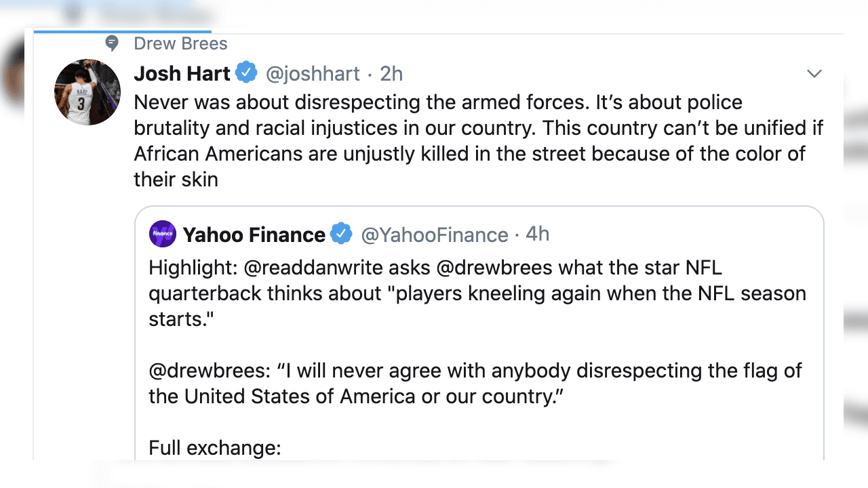The width and height of the screenshot is (868, 488).
Task: Click Josh Hart's blue verified badge
Action: pos(246,73)
